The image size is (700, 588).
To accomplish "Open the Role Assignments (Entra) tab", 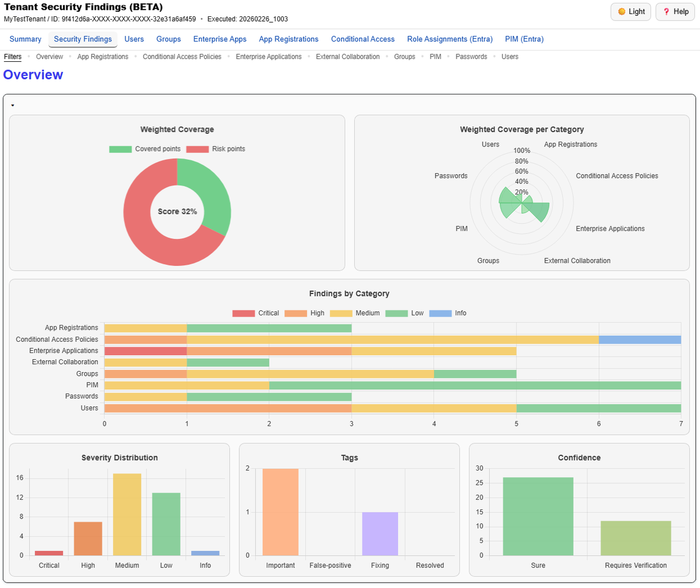I will tap(450, 39).
